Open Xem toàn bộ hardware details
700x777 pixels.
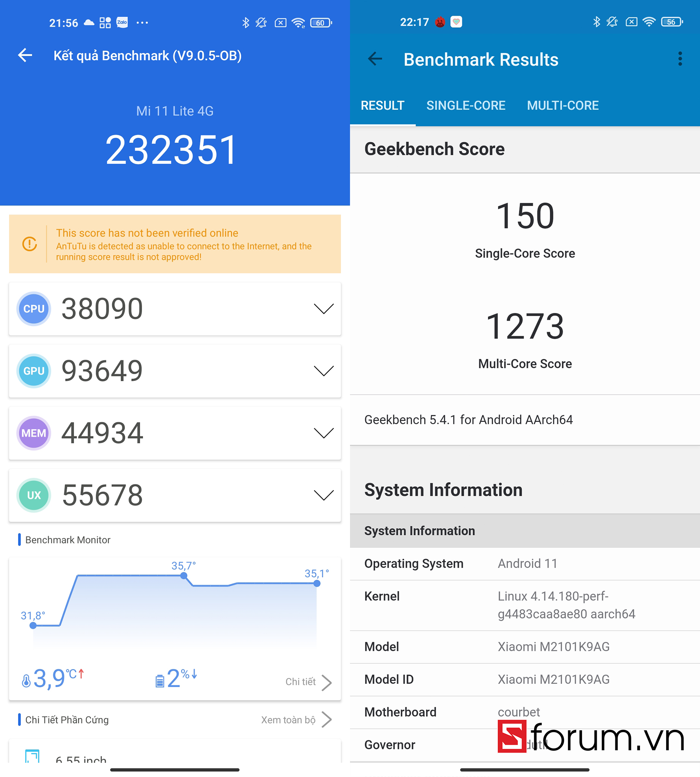(x=296, y=720)
